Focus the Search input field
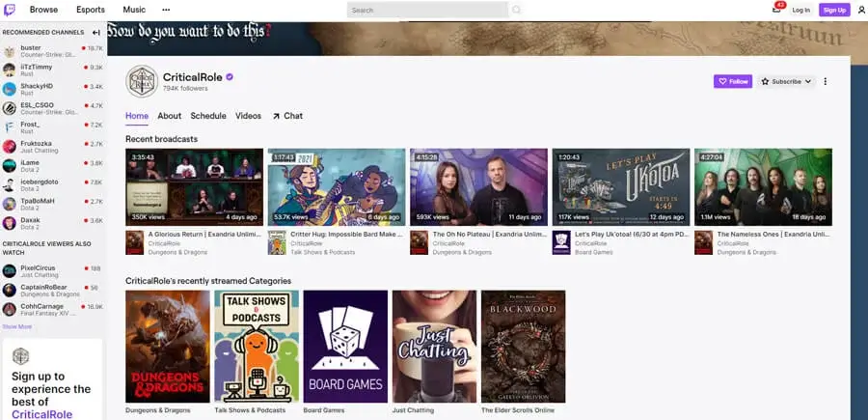This screenshot has width=868, height=420. click(427, 10)
